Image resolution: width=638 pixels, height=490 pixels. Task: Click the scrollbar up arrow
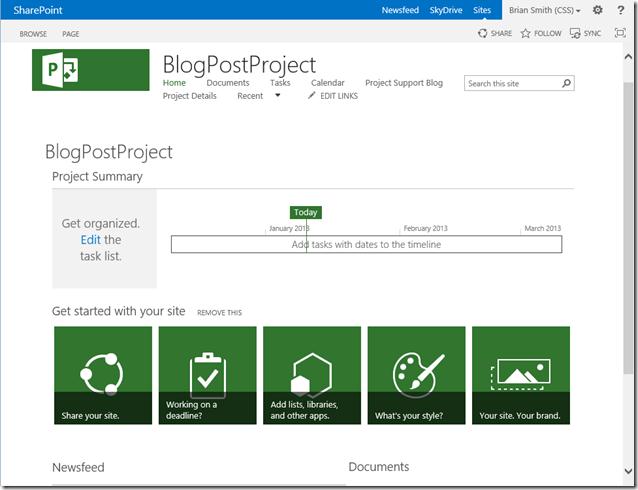[x=628, y=57]
